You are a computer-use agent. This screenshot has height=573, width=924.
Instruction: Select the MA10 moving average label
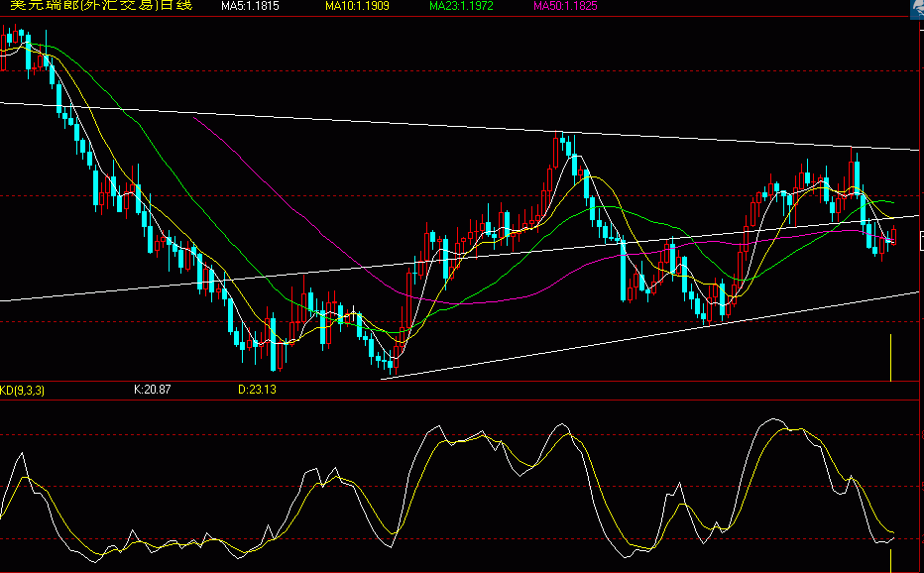coord(359,7)
